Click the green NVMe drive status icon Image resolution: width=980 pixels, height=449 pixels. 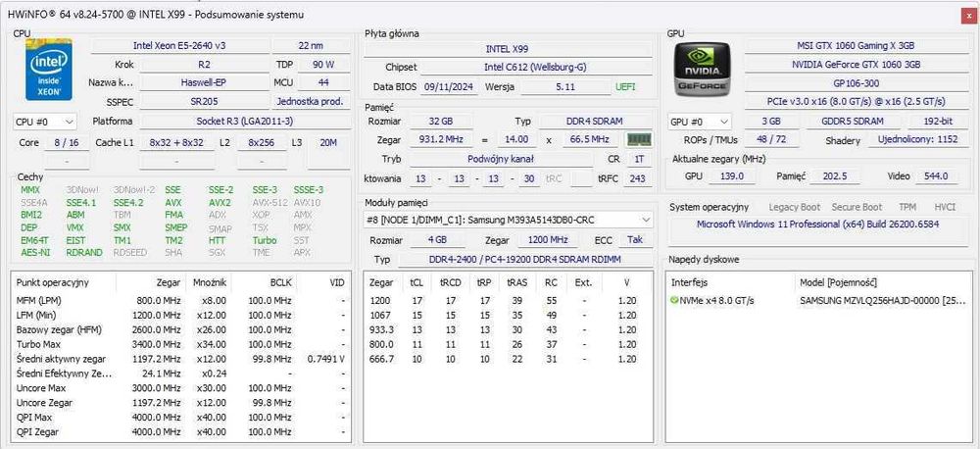(x=674, y=301)
